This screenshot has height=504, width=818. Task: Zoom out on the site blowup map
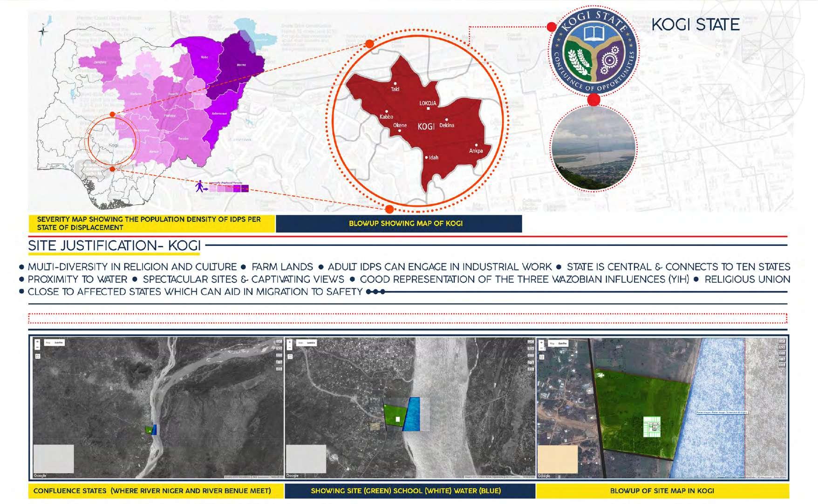(x=541, y=348)
